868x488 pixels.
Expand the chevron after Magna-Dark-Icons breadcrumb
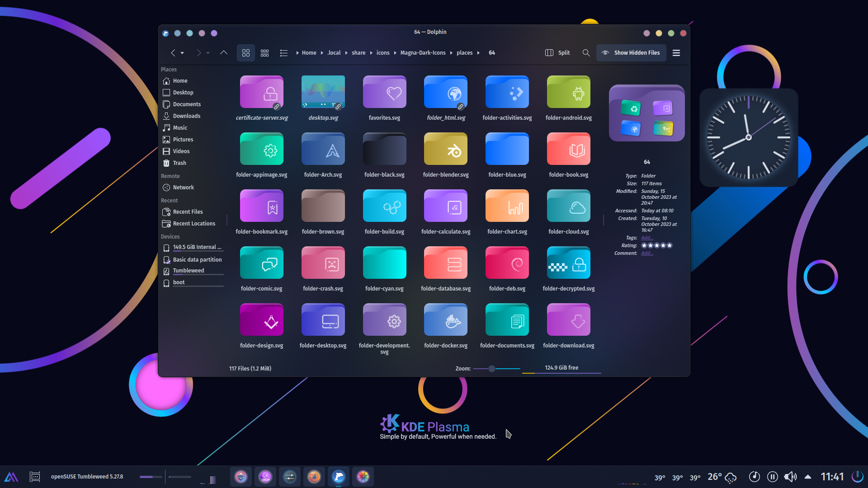click(451, 53)
